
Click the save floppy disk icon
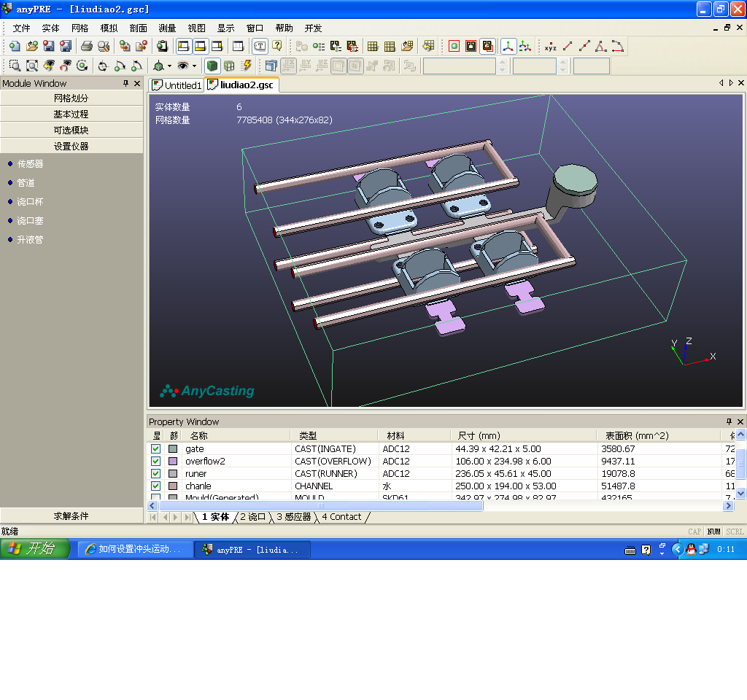pos(49,46)
